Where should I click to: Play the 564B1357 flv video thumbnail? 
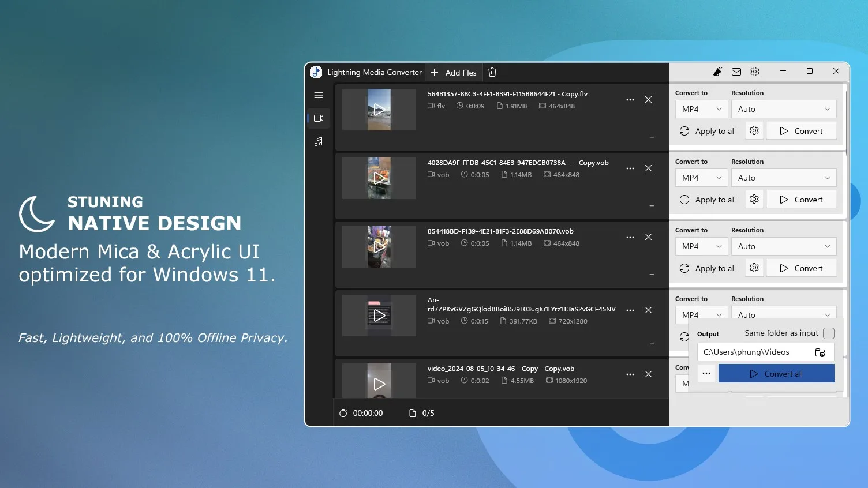(379, 110)
